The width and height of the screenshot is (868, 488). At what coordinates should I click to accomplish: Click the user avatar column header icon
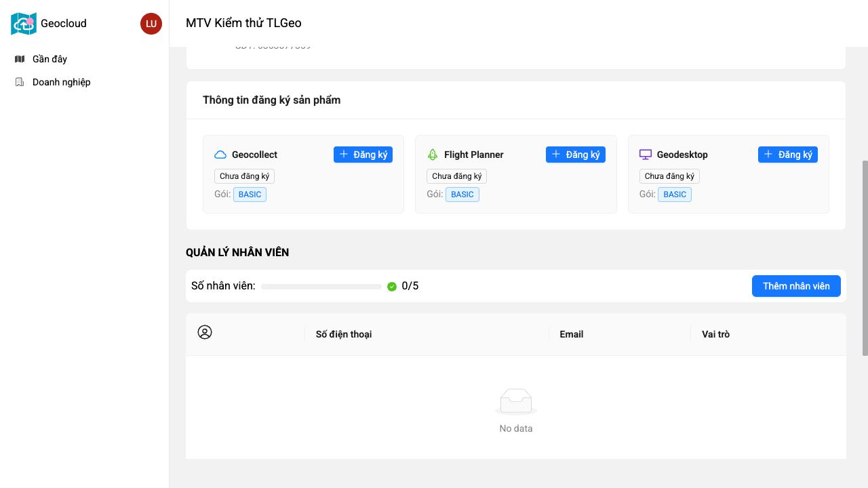[205, 332]
